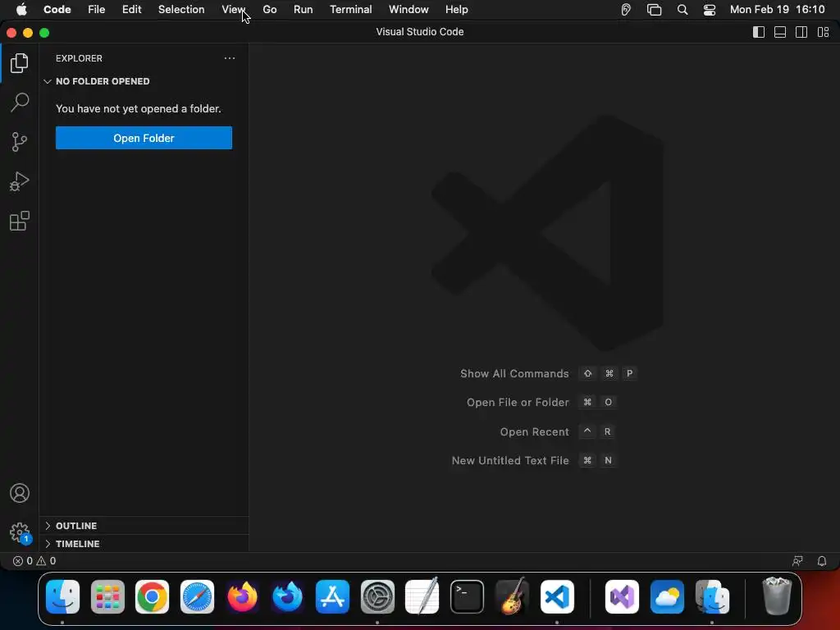Customize layout icon in title bar
Screen dimensions: 840x630
point(824,32)
